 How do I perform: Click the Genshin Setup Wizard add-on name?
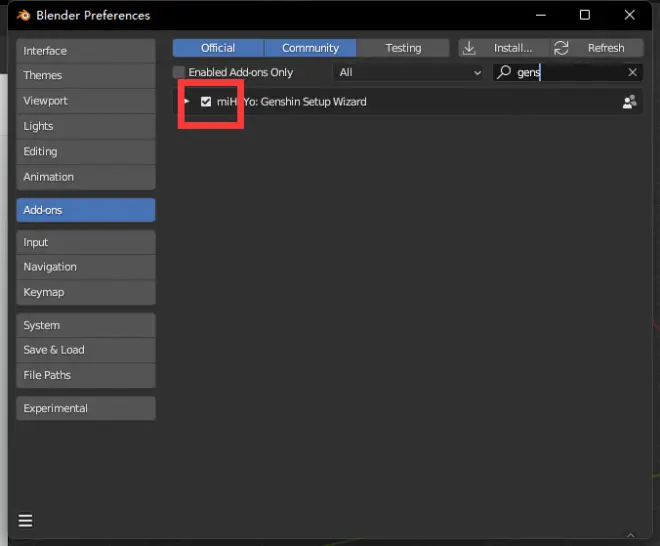click(x=291, y=102)
